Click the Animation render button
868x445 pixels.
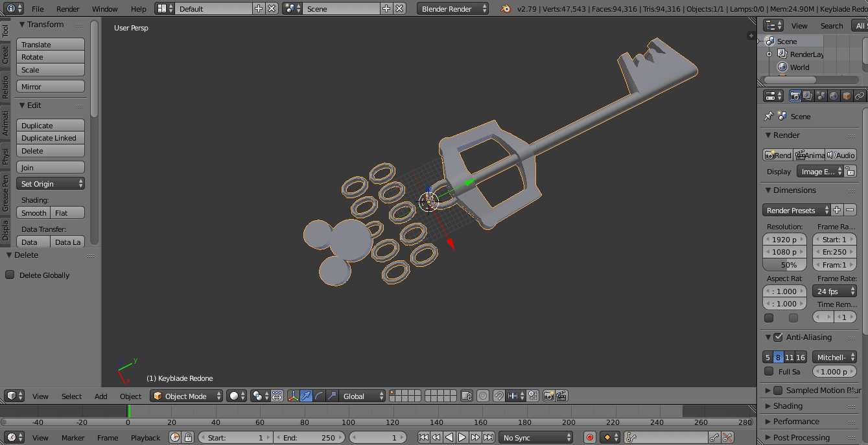809,155
